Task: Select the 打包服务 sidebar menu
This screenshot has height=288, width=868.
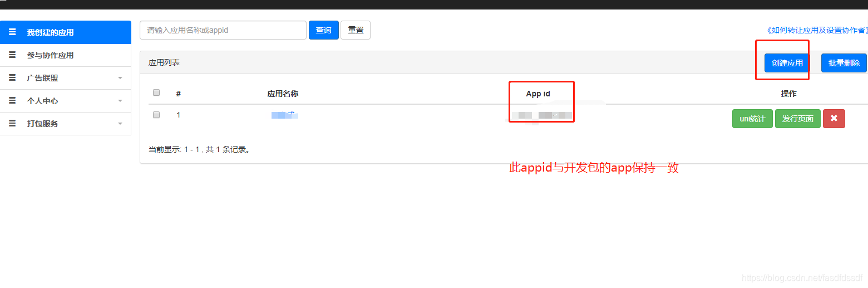Action: [x=66, y=124]
